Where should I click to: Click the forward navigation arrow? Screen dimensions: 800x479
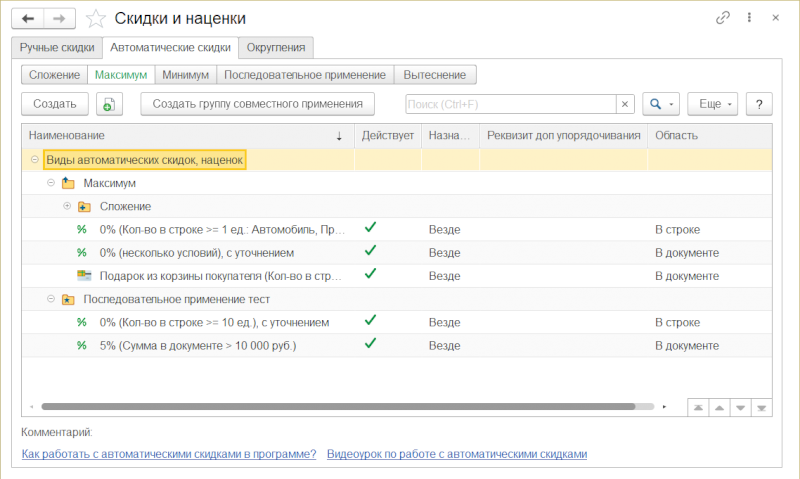pyautogui.click(x=60, y=19)
